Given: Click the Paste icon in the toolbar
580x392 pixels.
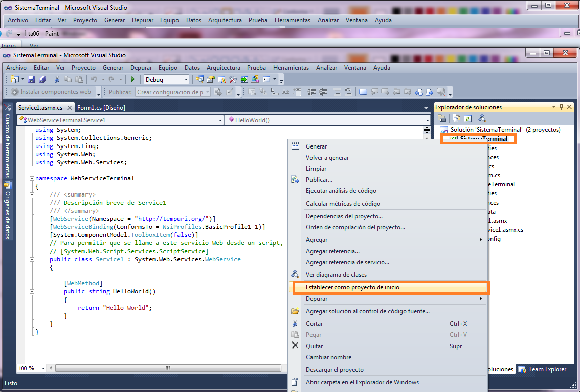Looking at the screenshot, I should click(x=79, y=79).
